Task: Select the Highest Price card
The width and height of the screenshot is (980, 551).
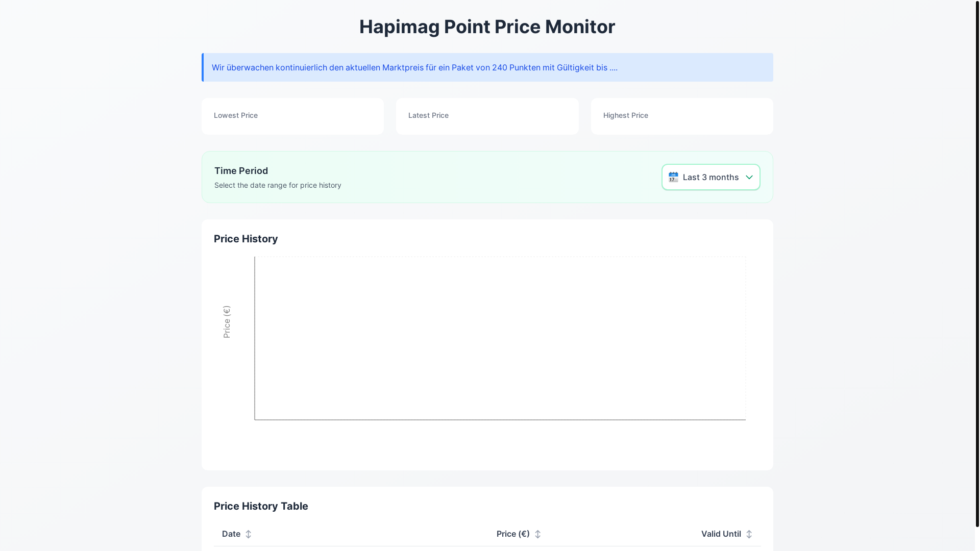Action: [x=682, y=116]
